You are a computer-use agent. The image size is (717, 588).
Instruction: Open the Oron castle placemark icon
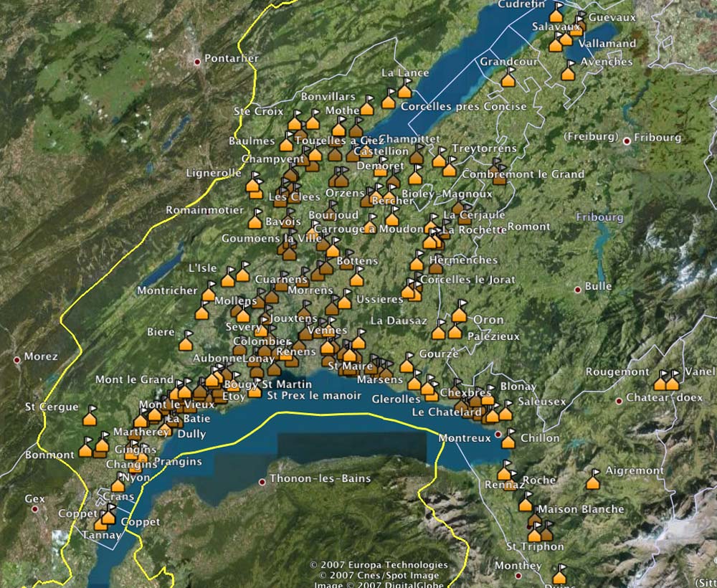pos(459,314)
